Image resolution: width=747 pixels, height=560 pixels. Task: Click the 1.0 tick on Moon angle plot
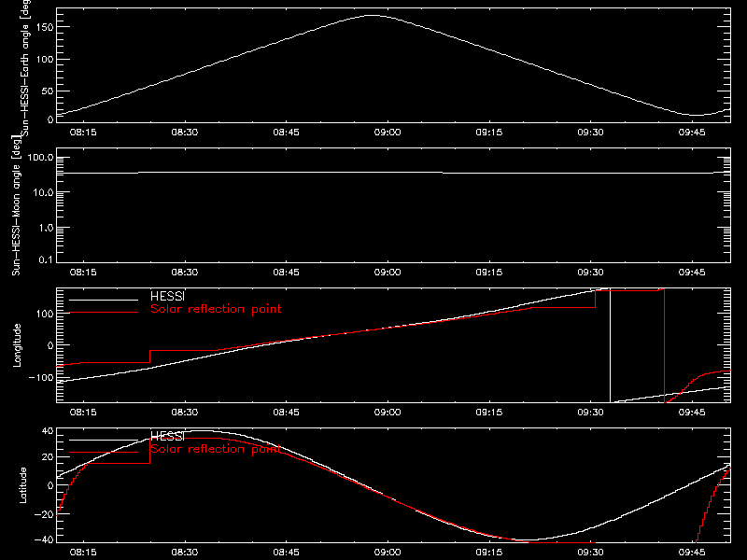[x=46, y=228]
